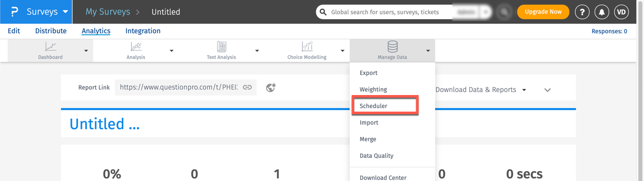Go to My Surveys breadcrumb
The width and height of the screenshot is (644, 181).
[108, 12]
